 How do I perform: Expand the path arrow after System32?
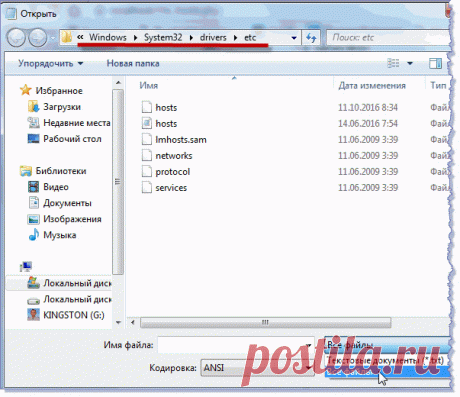[x=191, y=38]
